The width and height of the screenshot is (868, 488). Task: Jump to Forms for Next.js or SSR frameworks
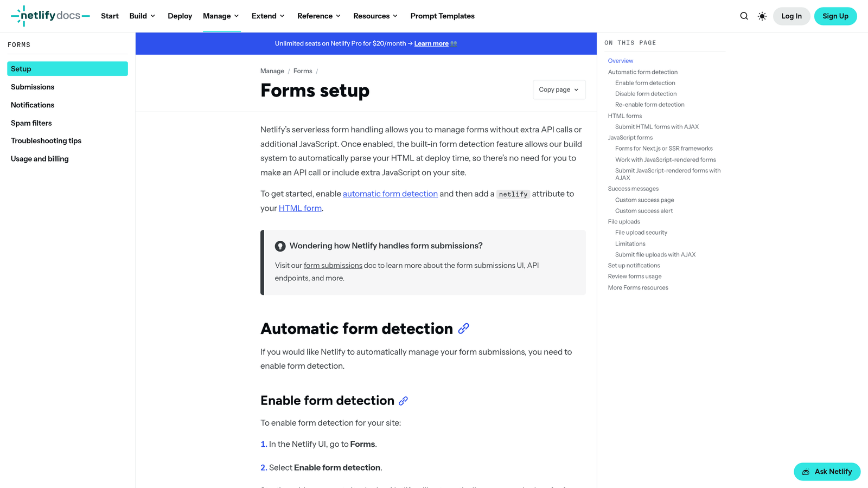pos(664,149)
